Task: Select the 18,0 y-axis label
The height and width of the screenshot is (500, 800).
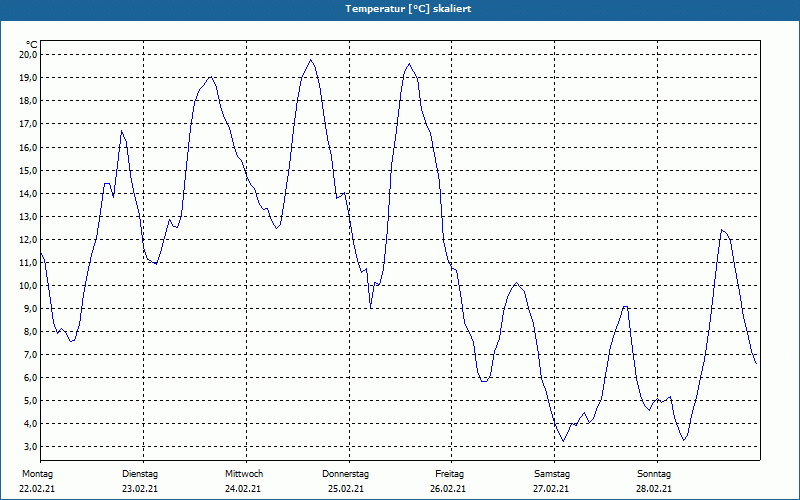Action: coord(28,101)
